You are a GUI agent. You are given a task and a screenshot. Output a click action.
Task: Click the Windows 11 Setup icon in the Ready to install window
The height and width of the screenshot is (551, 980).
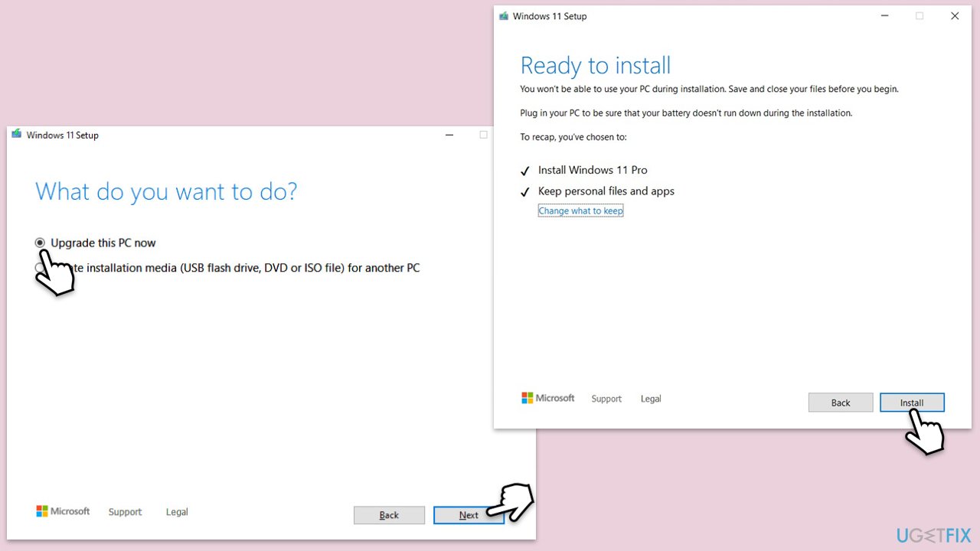click(x=503, y=16)
